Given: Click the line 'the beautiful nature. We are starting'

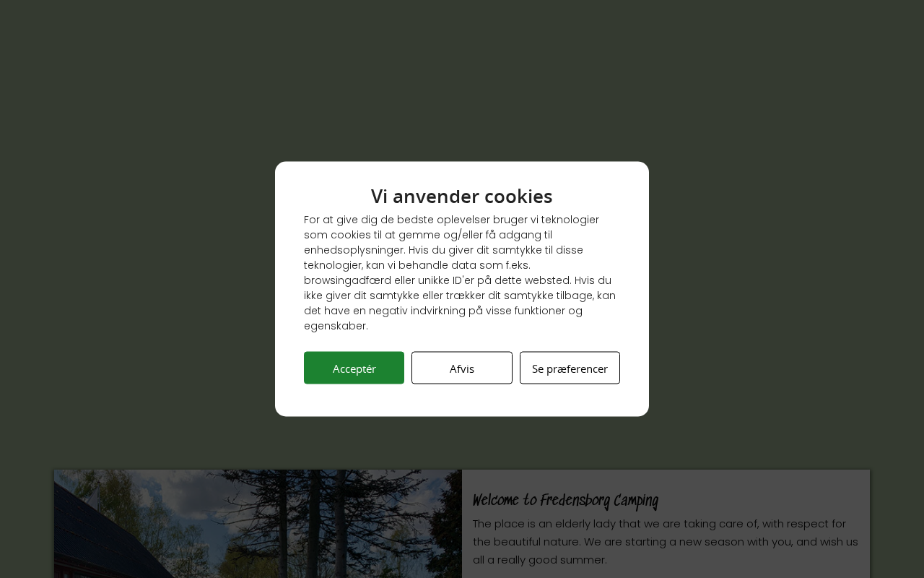Looking at the screenshot, I should (666, 541).
